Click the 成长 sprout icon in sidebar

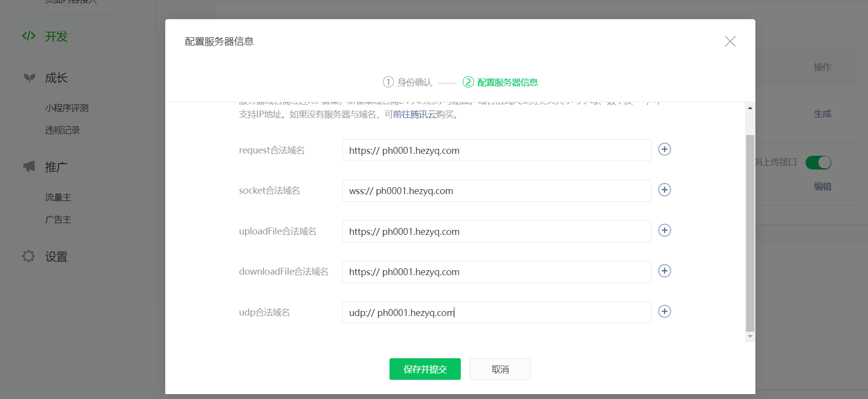[x=30, y=78]
